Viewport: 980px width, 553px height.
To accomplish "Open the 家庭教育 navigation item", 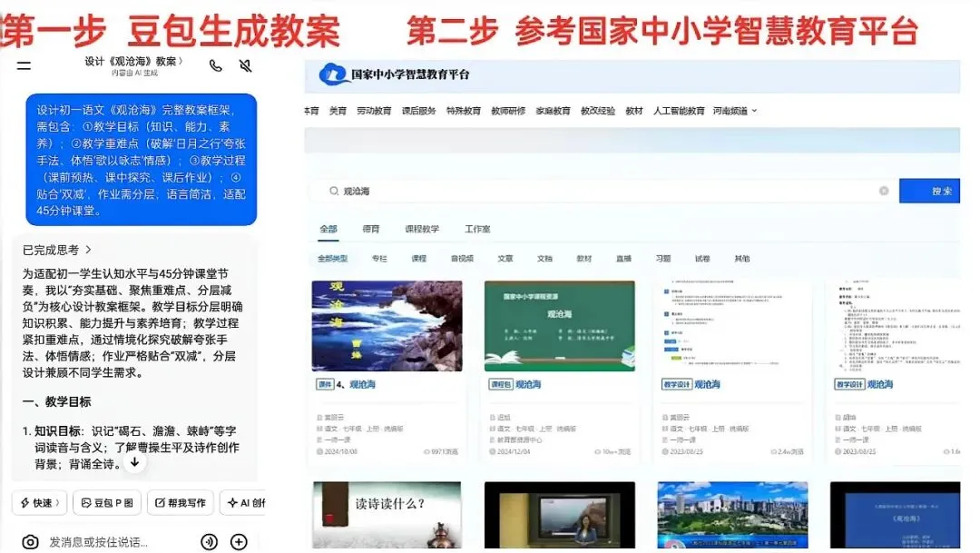I will (554, 111).
